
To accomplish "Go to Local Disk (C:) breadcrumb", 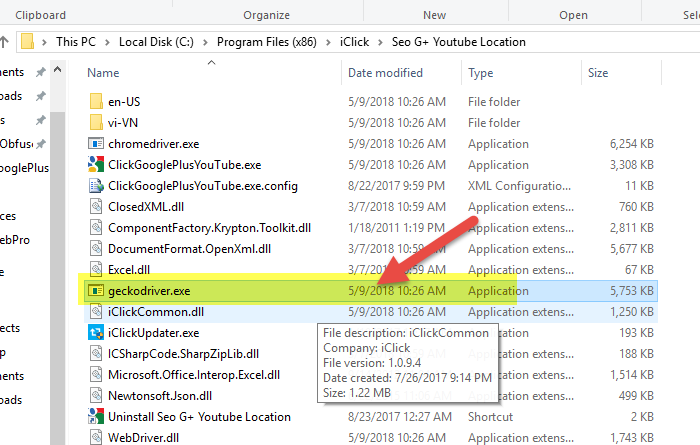I will (x=156, y=42).
